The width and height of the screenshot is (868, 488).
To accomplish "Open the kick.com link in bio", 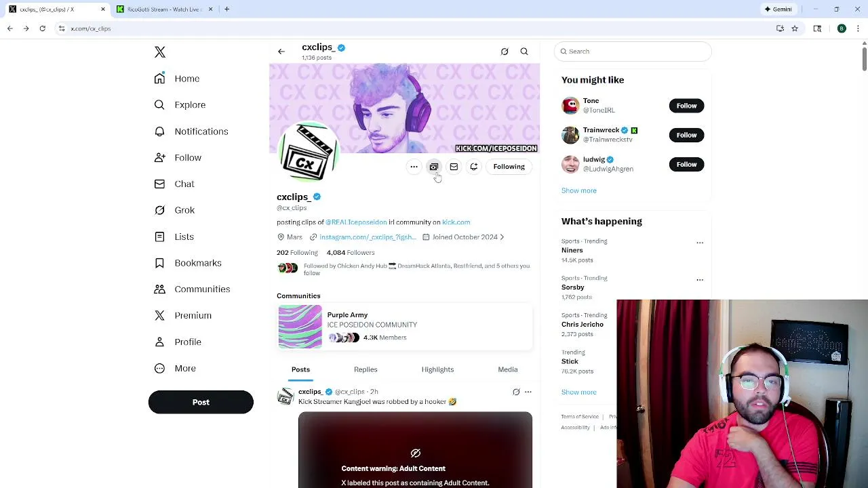I will pos(456,222).
